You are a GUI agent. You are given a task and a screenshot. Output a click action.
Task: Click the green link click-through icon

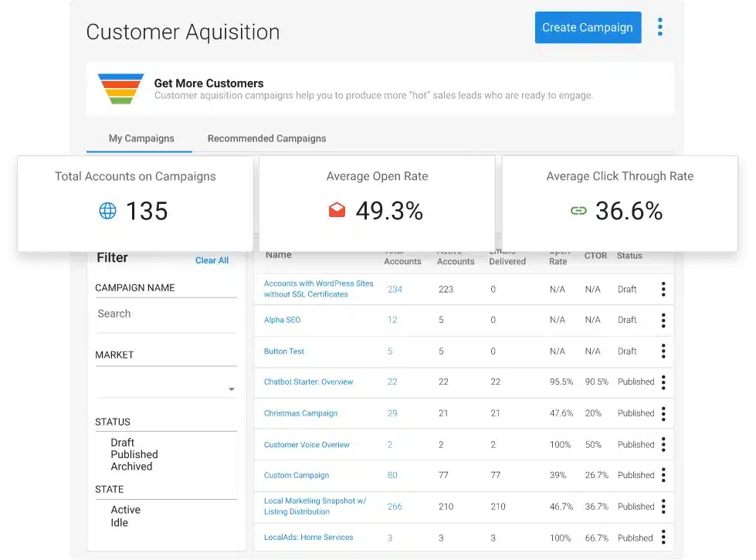pyautogui.click(x=578, y=211)
